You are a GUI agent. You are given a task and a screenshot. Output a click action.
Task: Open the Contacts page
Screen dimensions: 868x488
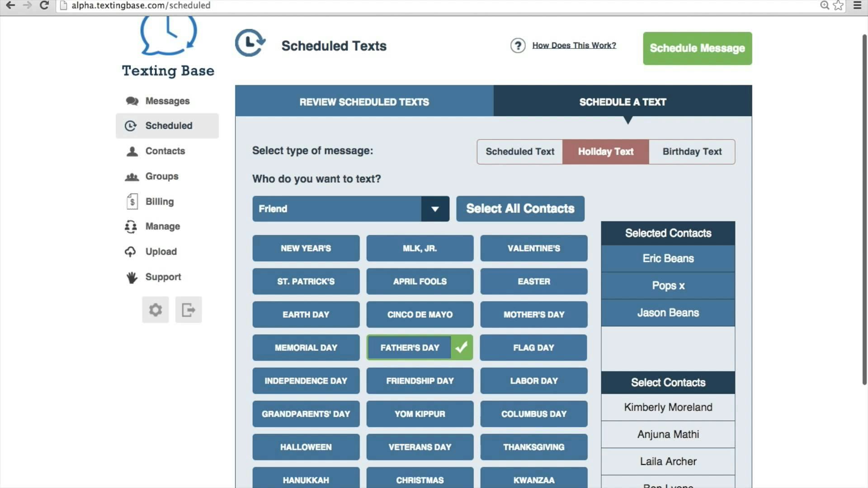(x=165, y=151)
